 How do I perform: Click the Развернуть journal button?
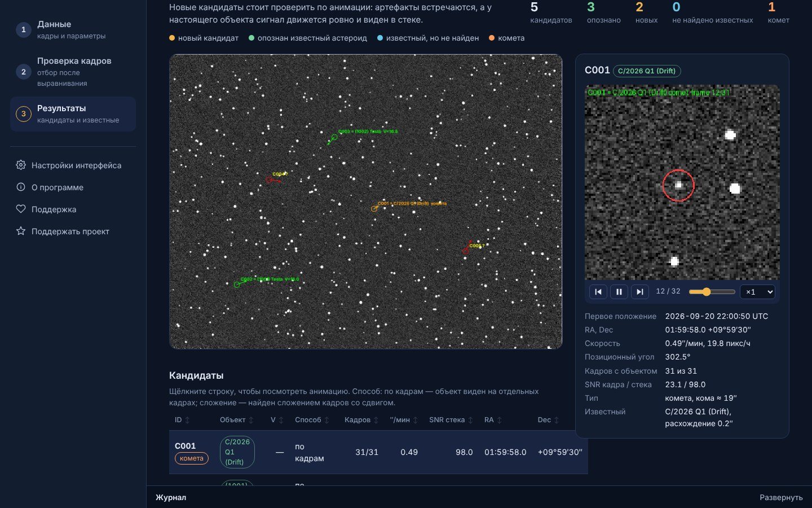point(781,497)
